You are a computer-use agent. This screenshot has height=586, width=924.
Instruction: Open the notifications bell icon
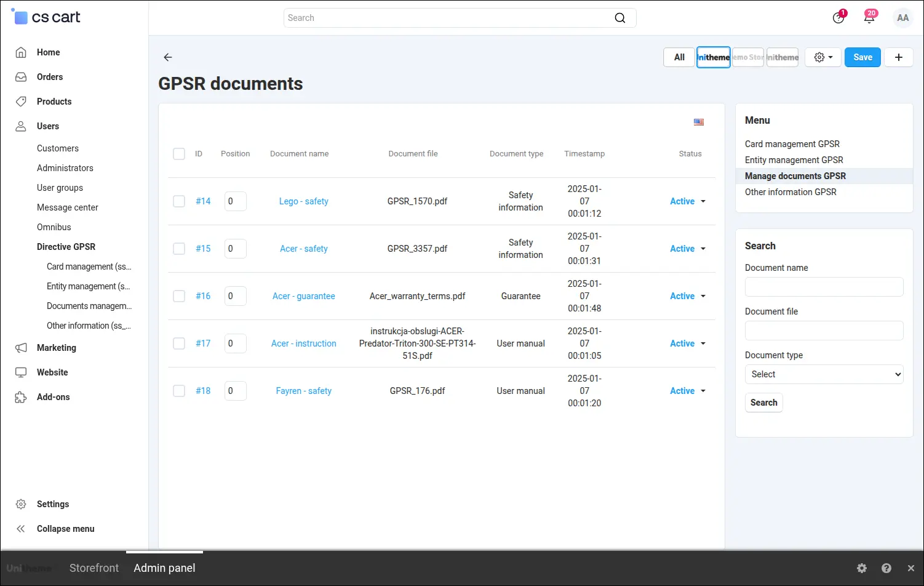point(869,17)
